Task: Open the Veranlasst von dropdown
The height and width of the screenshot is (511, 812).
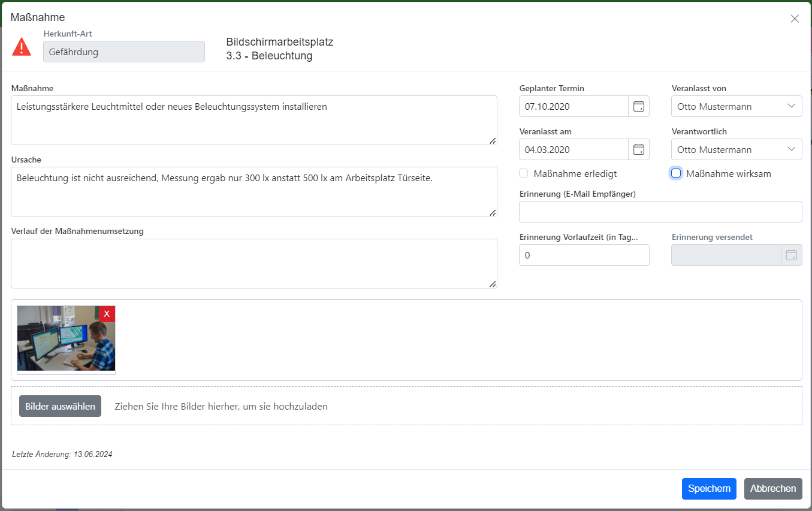Action: 736,107
